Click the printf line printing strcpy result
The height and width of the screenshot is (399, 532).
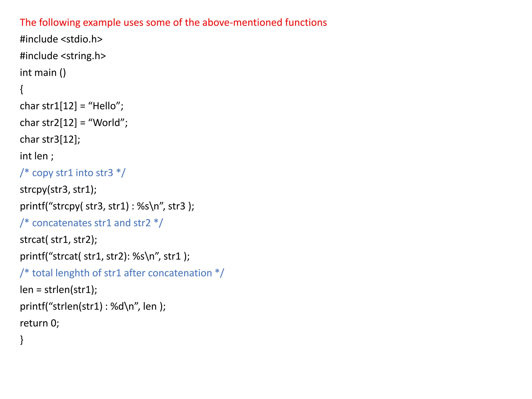(107, 206)
